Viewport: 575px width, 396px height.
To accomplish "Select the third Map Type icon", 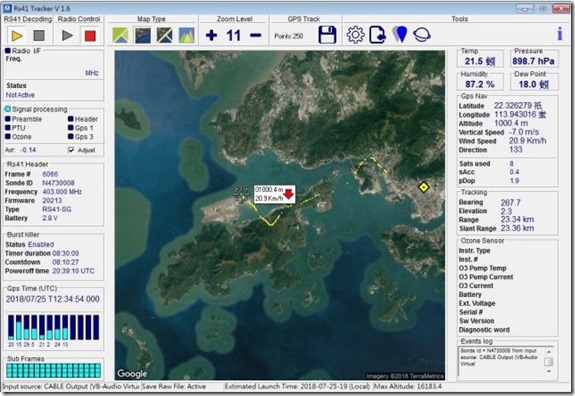I will point(164,36).
